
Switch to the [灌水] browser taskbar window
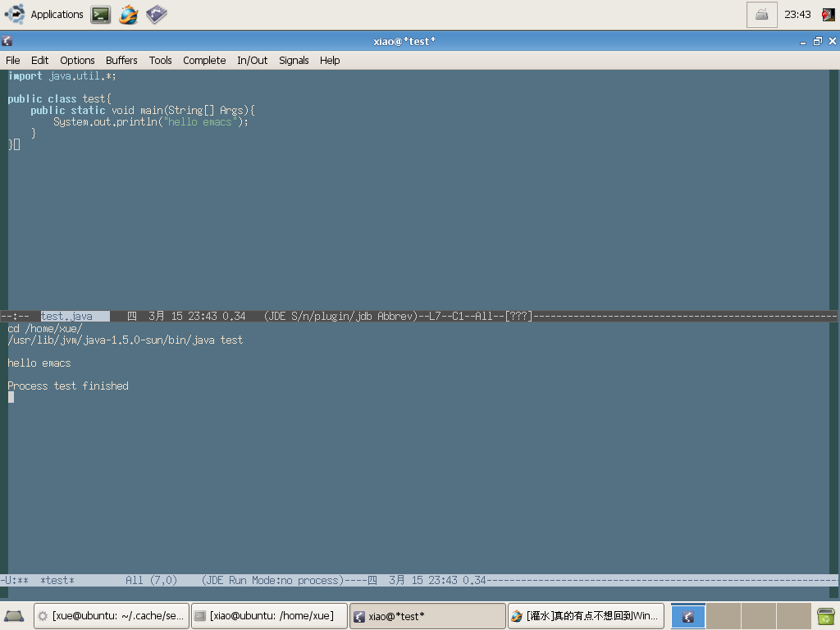pyautogui.click(x=586, y=616)
